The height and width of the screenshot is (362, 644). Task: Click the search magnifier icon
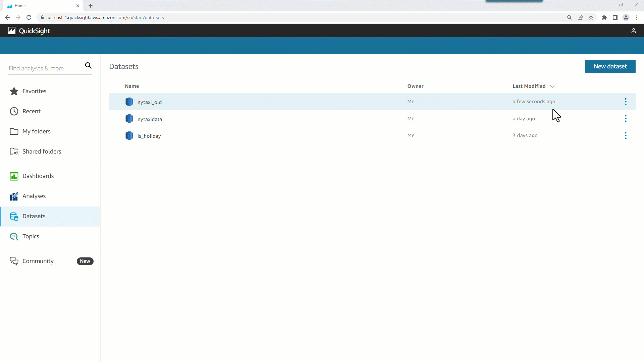(88, 65)
